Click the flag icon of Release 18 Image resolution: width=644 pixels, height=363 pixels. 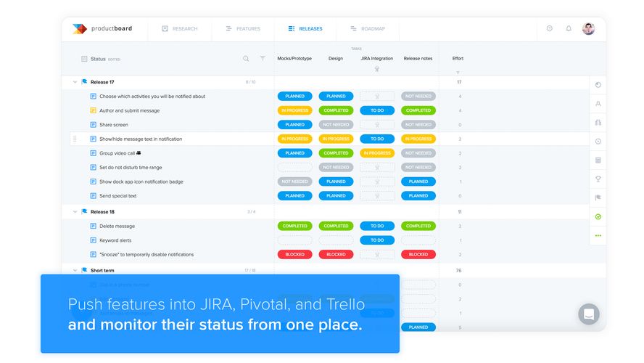84,211
